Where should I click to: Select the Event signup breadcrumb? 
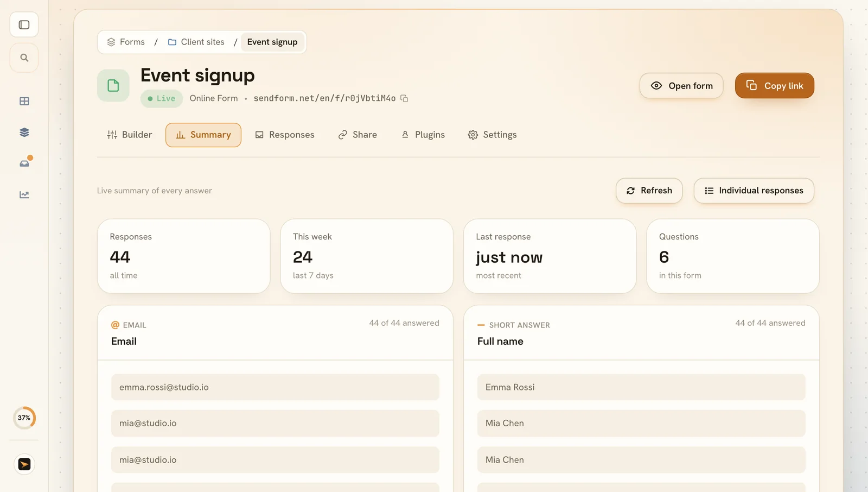pyautogui.click(x=272, y=42)
